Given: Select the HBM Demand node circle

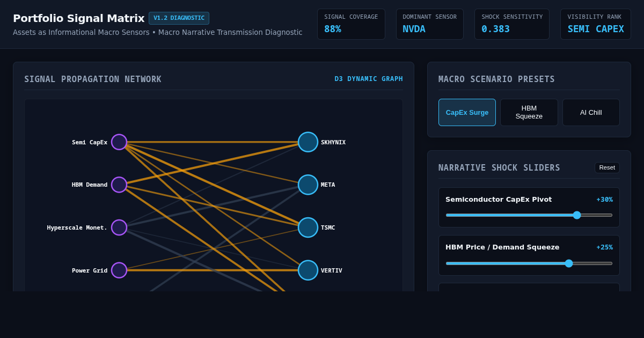Looking at the screenshot, I should (x=119, y=185).
